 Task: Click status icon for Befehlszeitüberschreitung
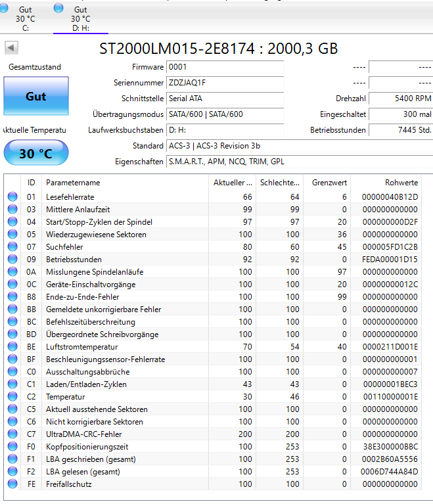coord(12,321)
